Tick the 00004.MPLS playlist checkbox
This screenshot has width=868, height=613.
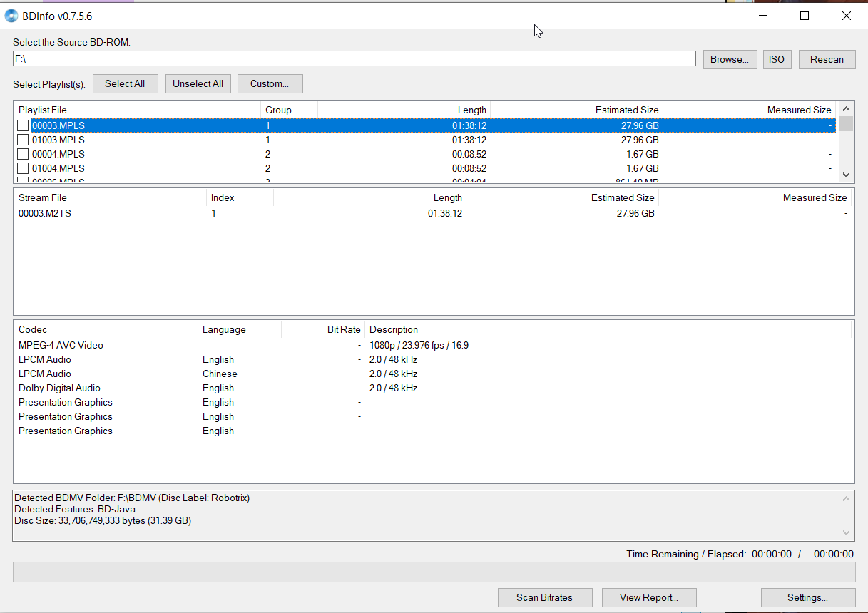[x=23, y=154]
